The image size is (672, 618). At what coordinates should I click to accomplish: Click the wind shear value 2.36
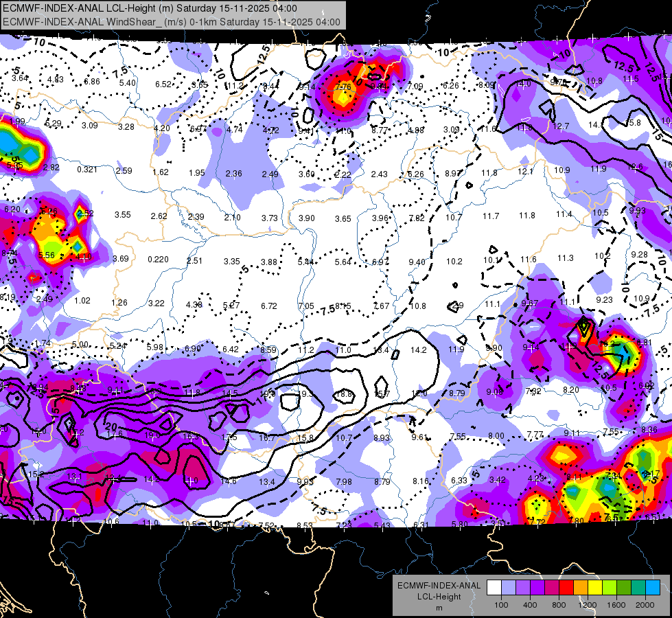click(x=233, y=173)
